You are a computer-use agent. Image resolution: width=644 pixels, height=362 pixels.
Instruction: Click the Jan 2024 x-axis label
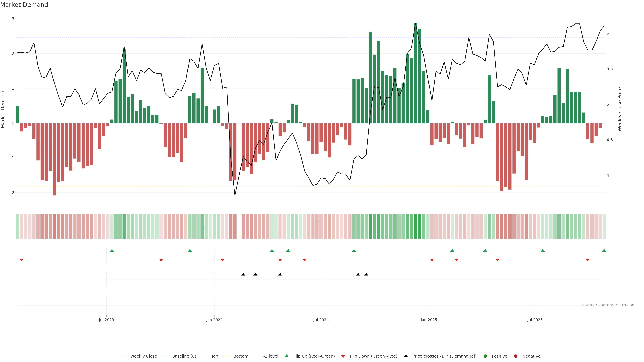point(214,320)
